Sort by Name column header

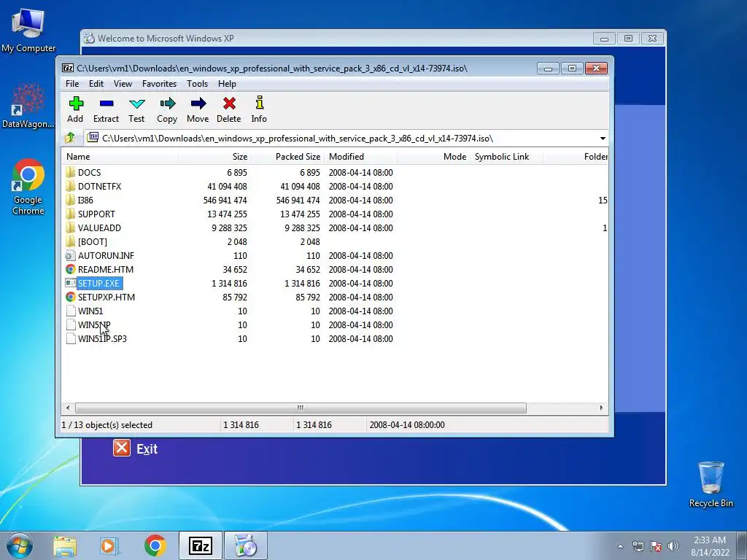[120, 157]
